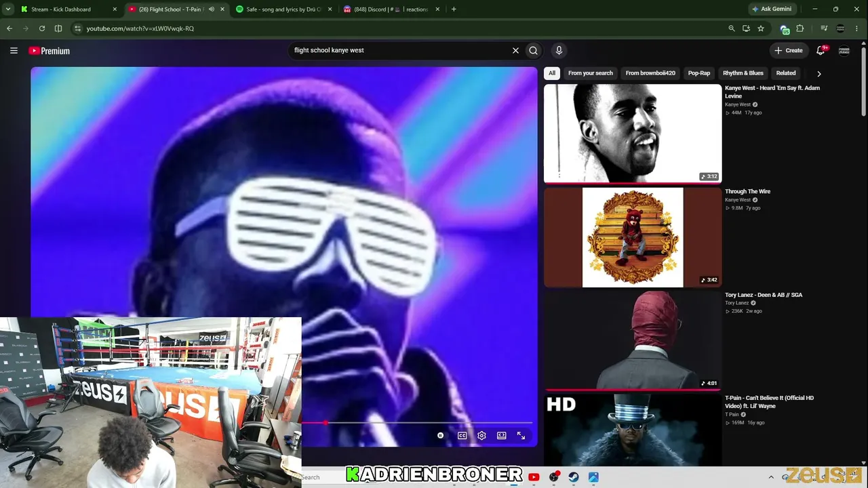868x488 pixels.
Task: Open the T-Pain HD video thumbnail
Action: point(633,430)
